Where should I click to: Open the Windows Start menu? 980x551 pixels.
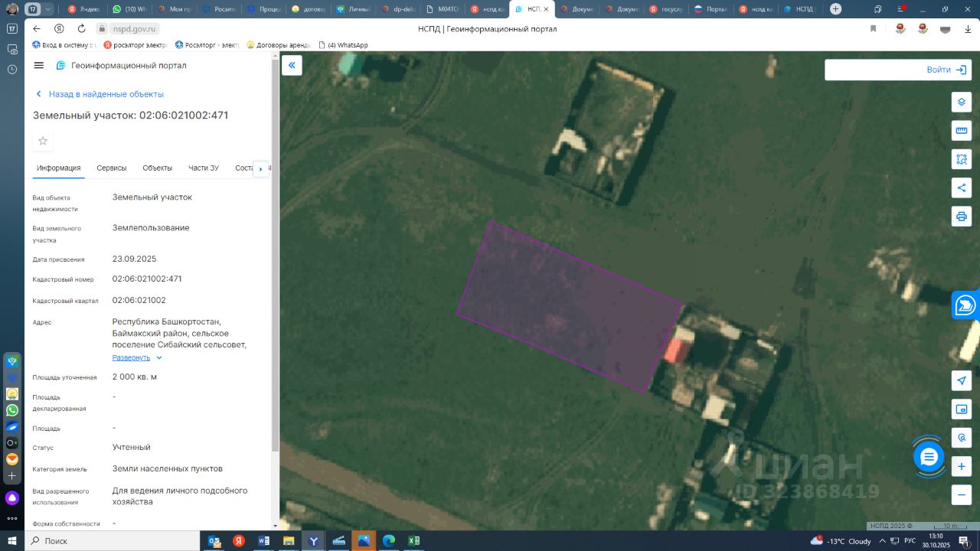coord(12,541)
